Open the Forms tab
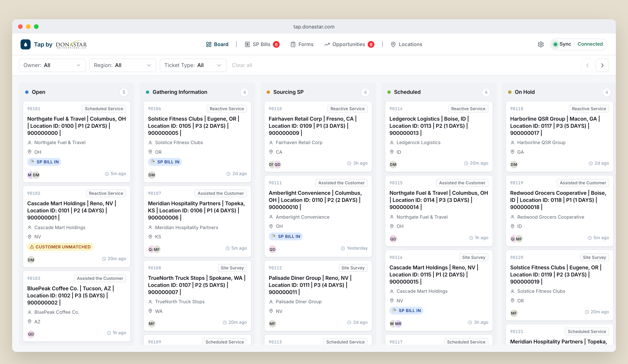 click(302, 44)
